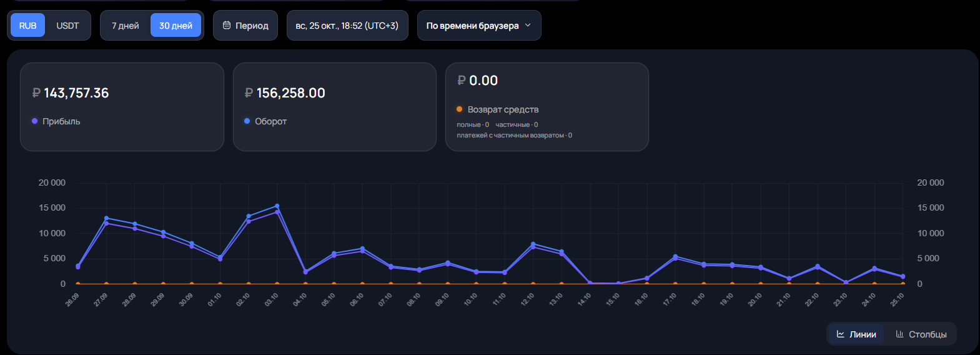
Task: Toggle the Оборот blue legend dot
Action: tap(247, 121)
